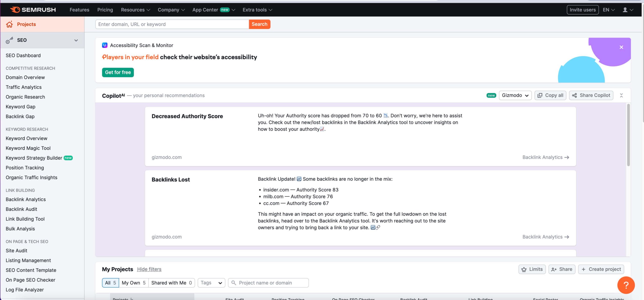
Task: Click the Limits button for My Projects
Action: tap(532, 270)
